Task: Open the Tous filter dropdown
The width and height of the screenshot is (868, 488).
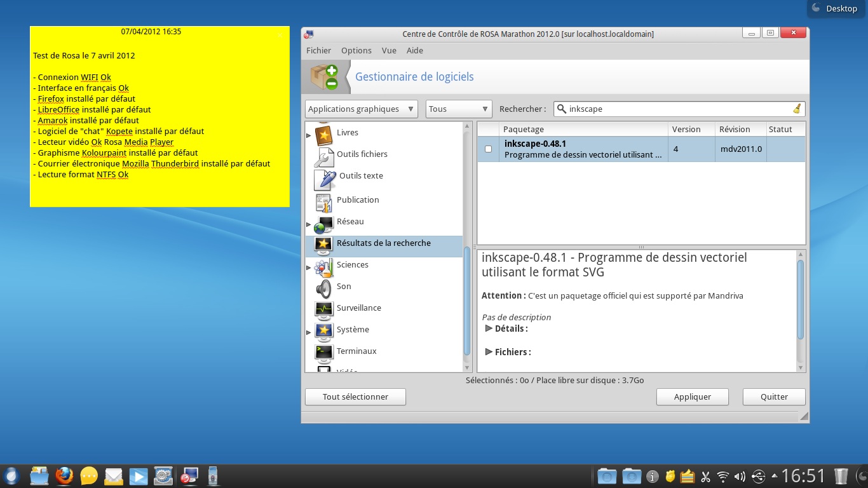Action: [459, 109]
